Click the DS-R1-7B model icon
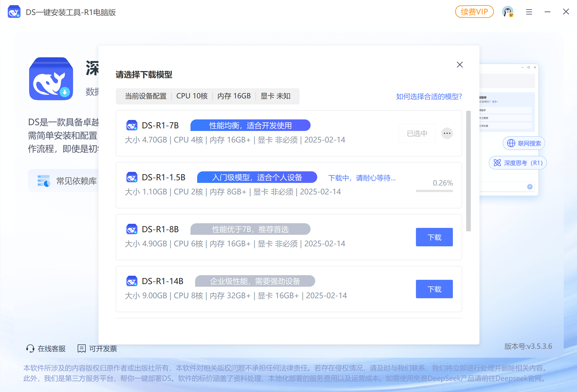 [x=132, y=125]
